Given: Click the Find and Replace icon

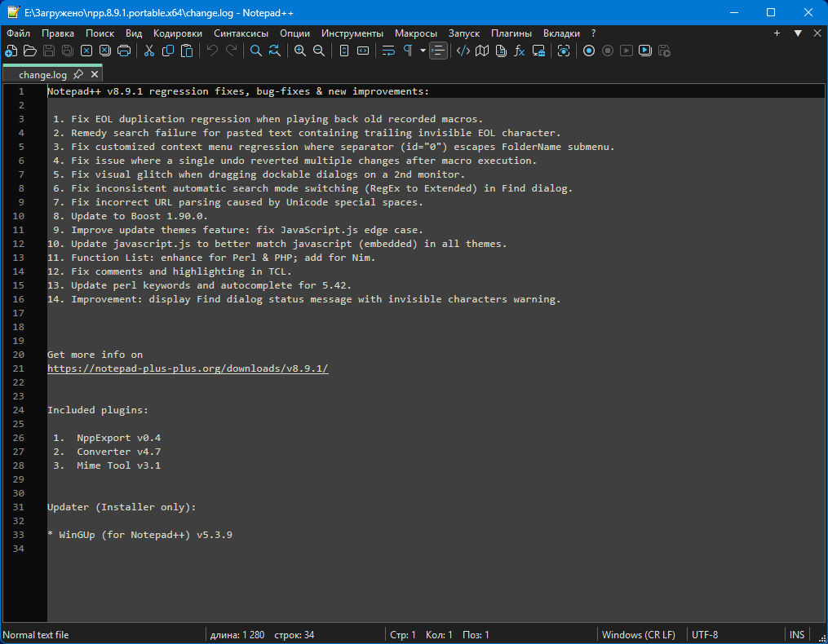Looking at the screenshot, I should [274, 51].
